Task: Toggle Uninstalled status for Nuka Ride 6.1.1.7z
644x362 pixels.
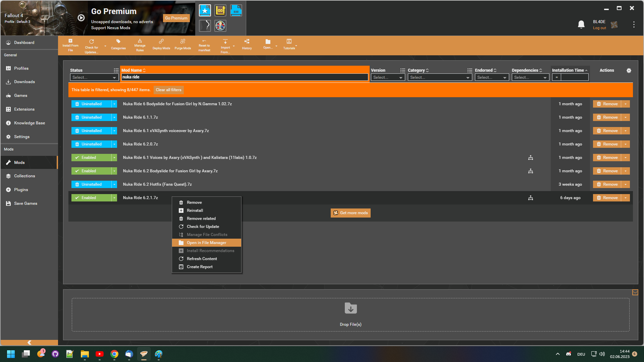Action: (91, 117)
